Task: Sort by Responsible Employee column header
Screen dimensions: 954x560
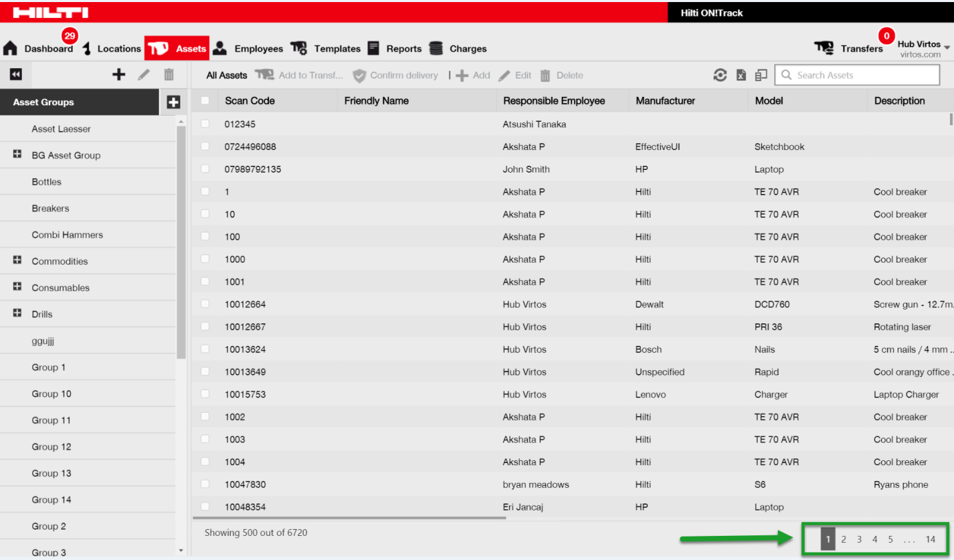Action: [554, 100]
